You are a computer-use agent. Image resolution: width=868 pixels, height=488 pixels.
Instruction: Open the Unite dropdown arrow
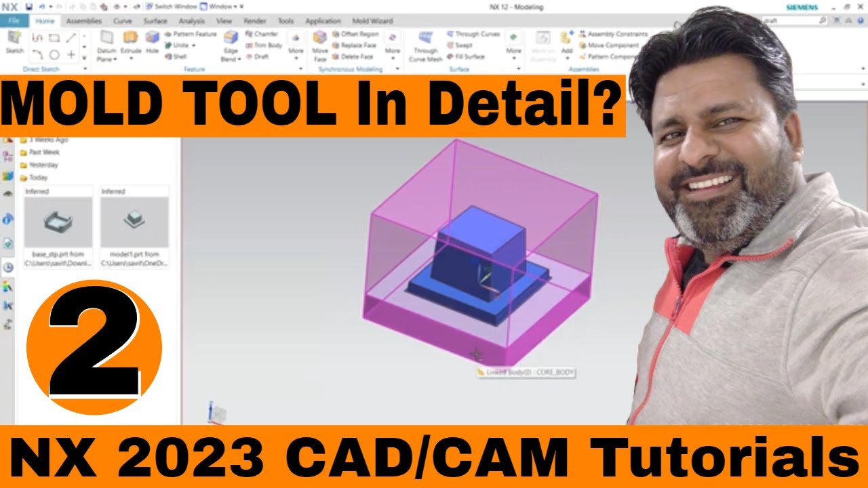point(193,45)
